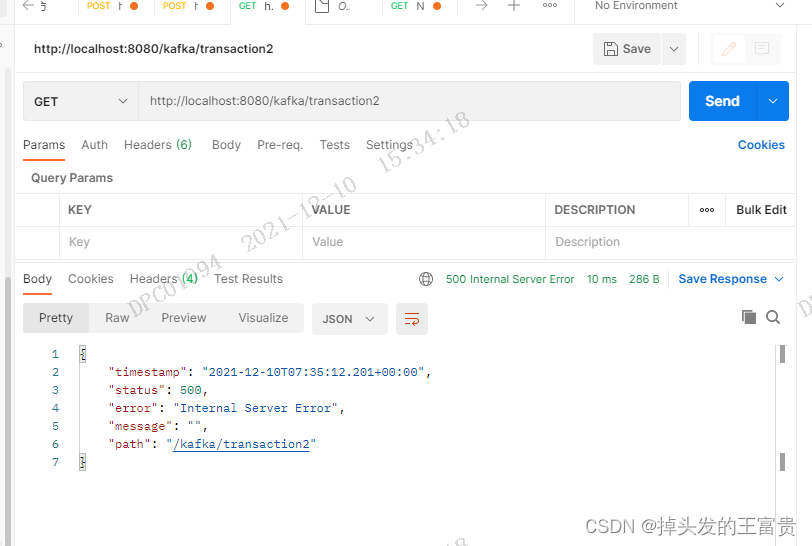This screenshot has height=546, width=812.
Task: Open the response Cookies tab
Action: point(91,279)
